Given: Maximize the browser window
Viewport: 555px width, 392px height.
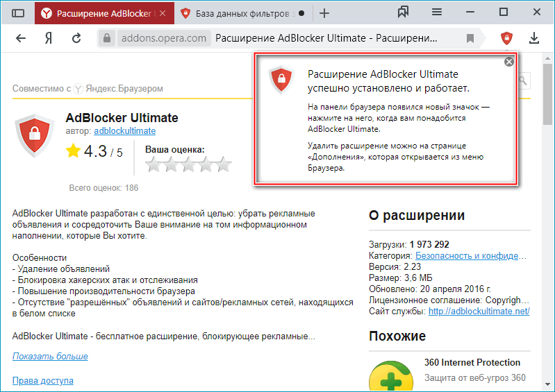Looking at the screenshot, I should click(x=504, y=12).
